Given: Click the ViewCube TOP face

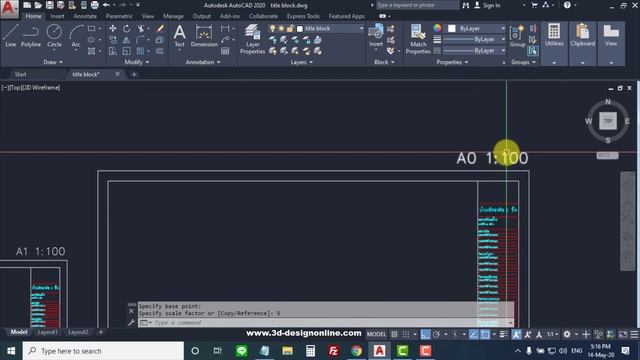Looking at the screenshot, I should click(608, 121).
